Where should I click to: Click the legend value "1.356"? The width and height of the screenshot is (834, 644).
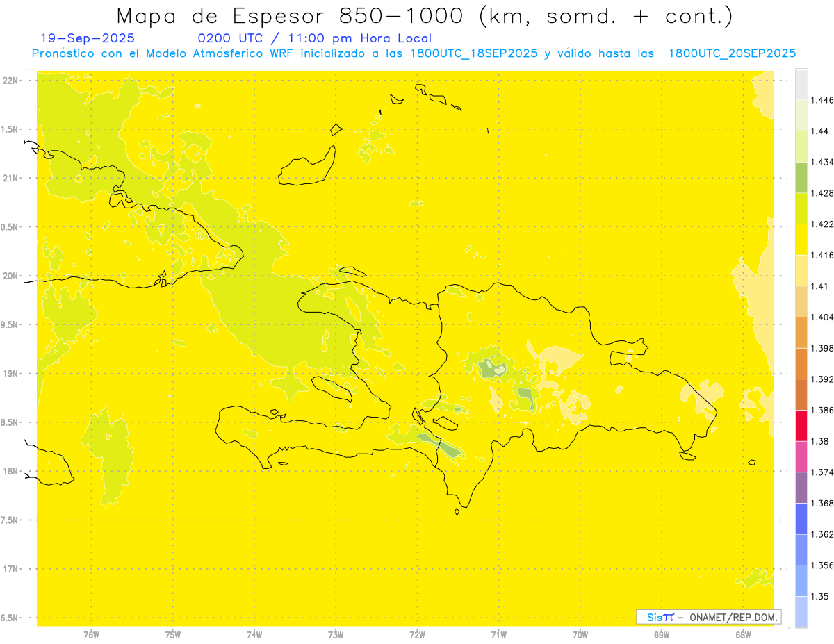[824, 565]
